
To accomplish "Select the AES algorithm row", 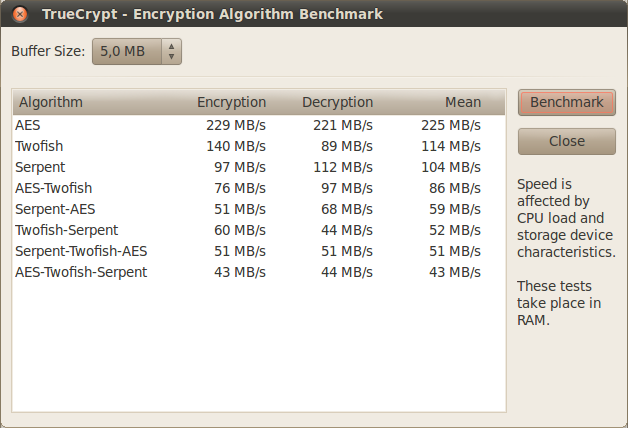I will coord(259,125).
